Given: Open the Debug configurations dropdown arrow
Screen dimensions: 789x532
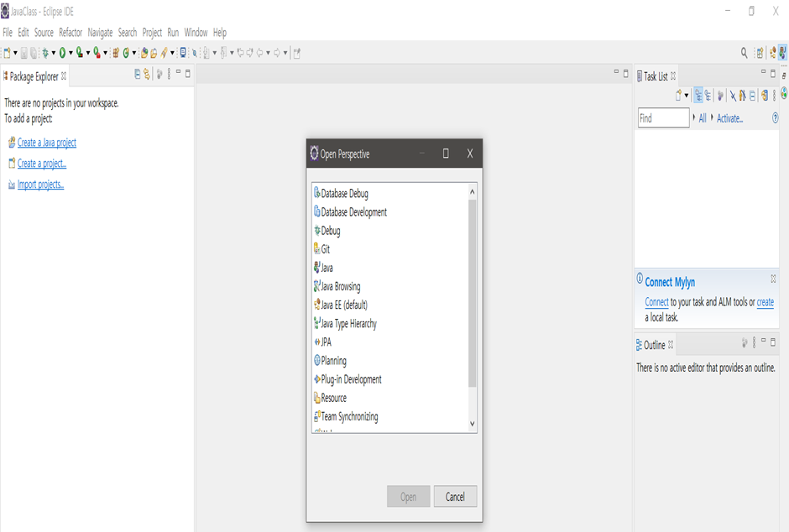Looking at the screenshot, I should point(54,53).
